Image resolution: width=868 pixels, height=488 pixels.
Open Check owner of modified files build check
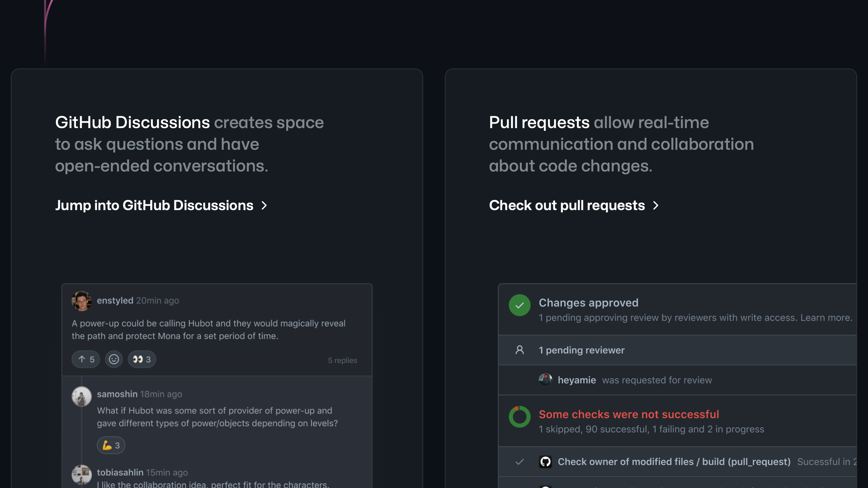[674, 462]
